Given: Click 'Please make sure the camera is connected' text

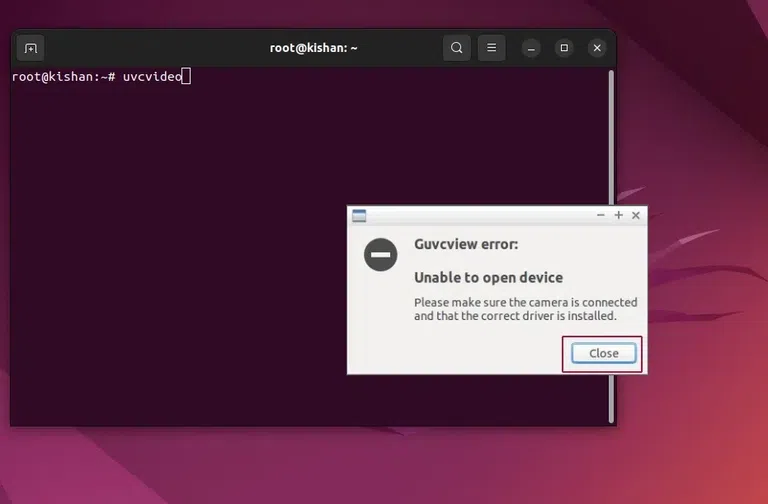Looking at the screenshot, I should 526,302.
